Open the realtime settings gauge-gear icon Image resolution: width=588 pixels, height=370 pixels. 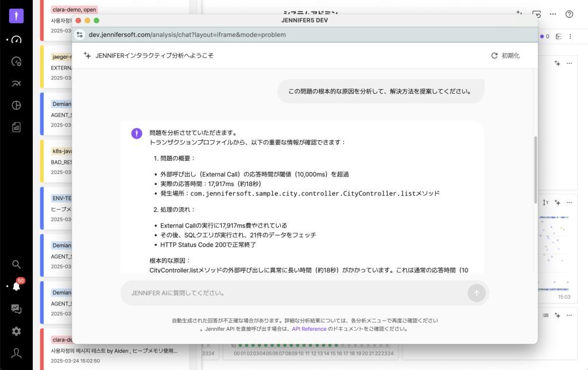(x=16, y=61)
